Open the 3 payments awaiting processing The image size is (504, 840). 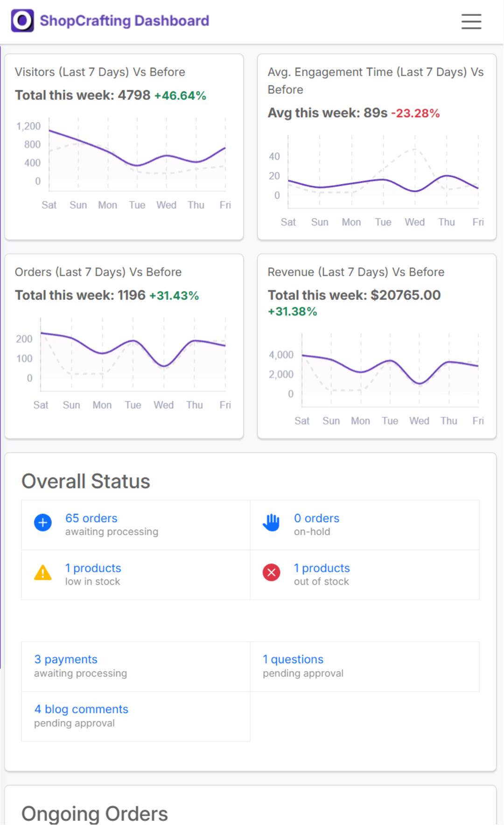(x=66, y=659)
